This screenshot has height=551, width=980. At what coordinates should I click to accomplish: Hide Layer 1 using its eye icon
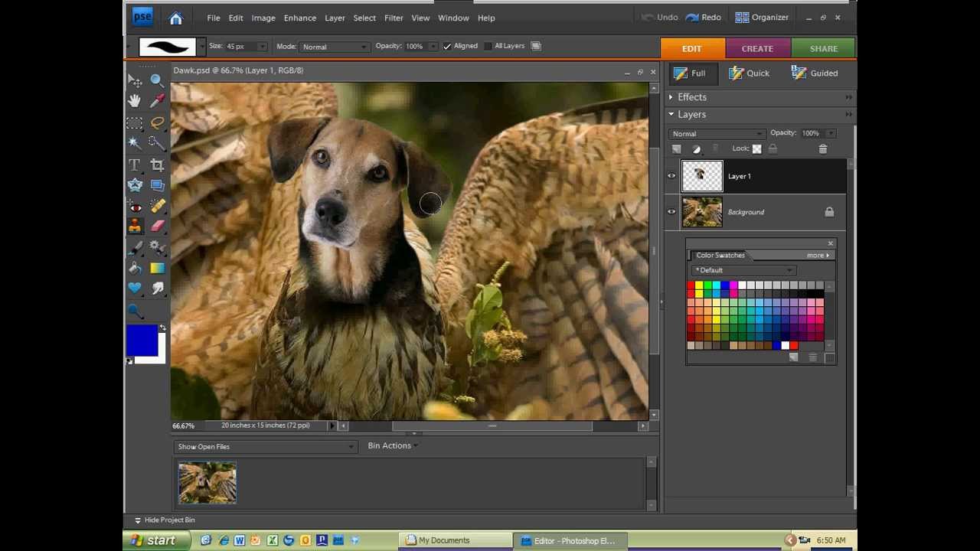point(671,176)
